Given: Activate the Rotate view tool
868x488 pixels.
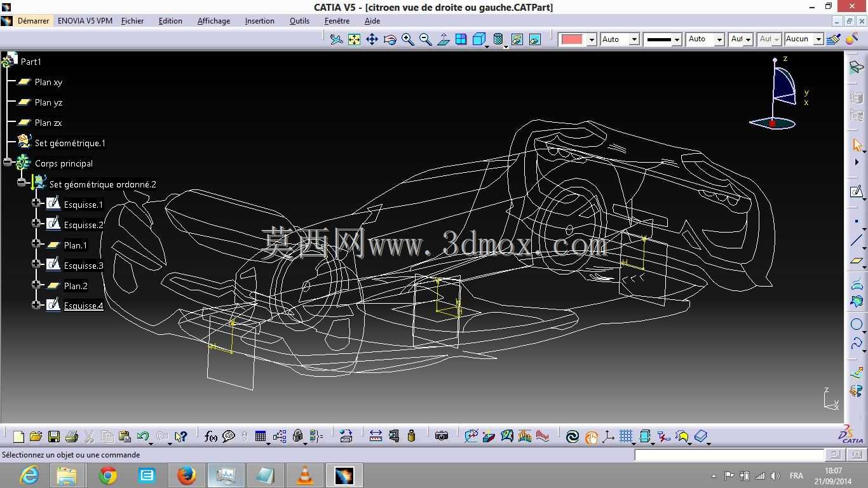Looking at the screenshot, I should point(390,39).
